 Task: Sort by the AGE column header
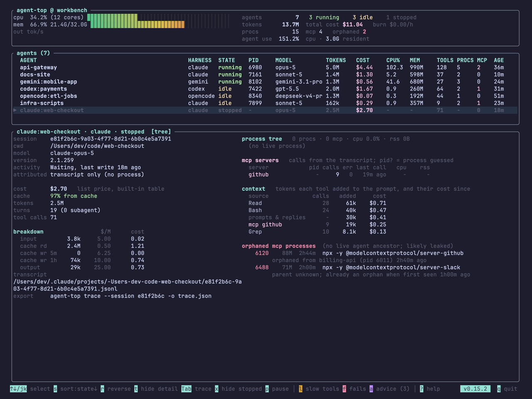coord(499,60)
